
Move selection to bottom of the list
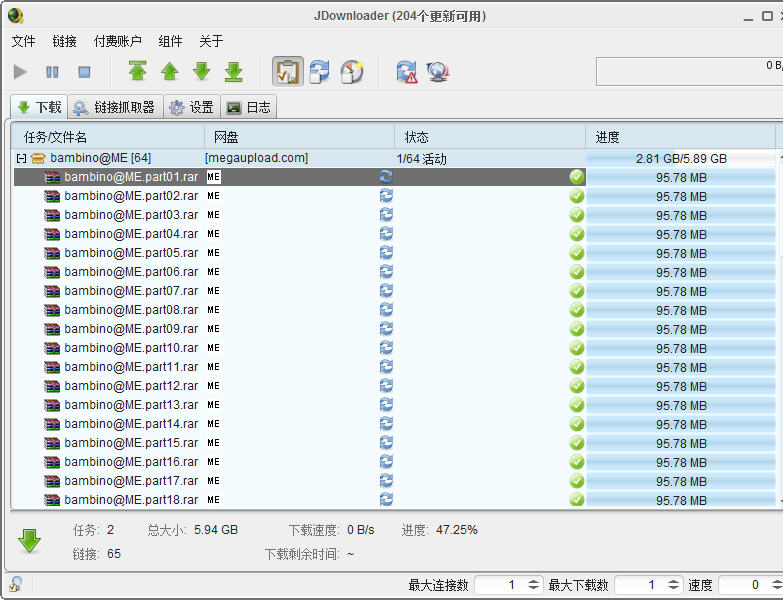click(234, 71)
